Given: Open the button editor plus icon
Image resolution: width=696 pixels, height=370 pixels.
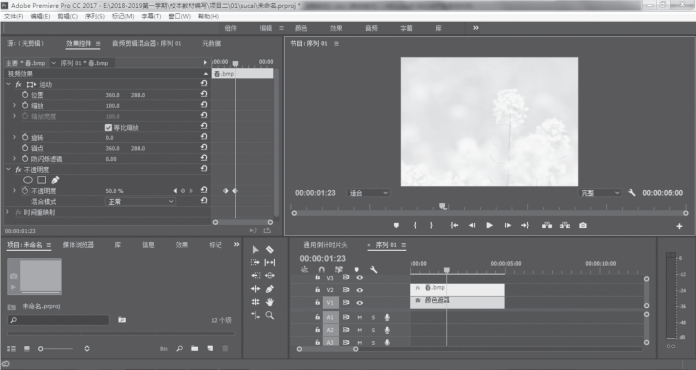Looking at the screenshot, I should 679,226.
